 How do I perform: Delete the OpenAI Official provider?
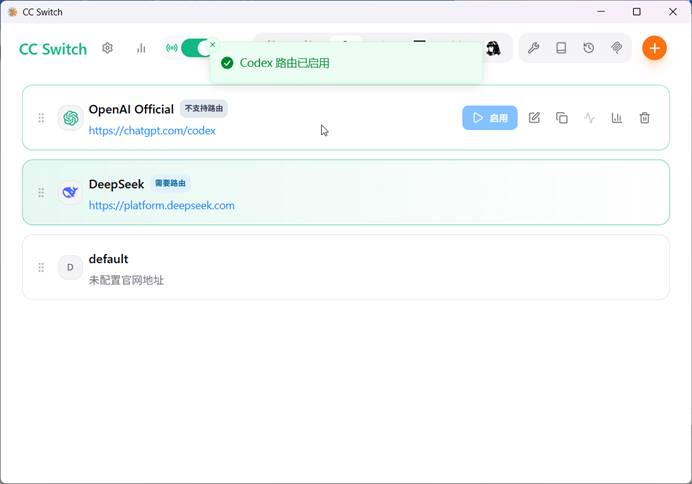click(645, 118)
